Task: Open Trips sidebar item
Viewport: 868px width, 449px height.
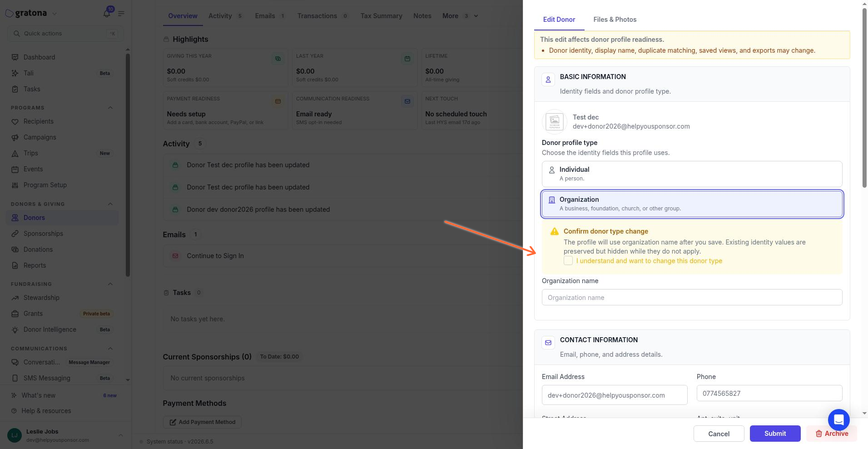Action: coord(62,153)
